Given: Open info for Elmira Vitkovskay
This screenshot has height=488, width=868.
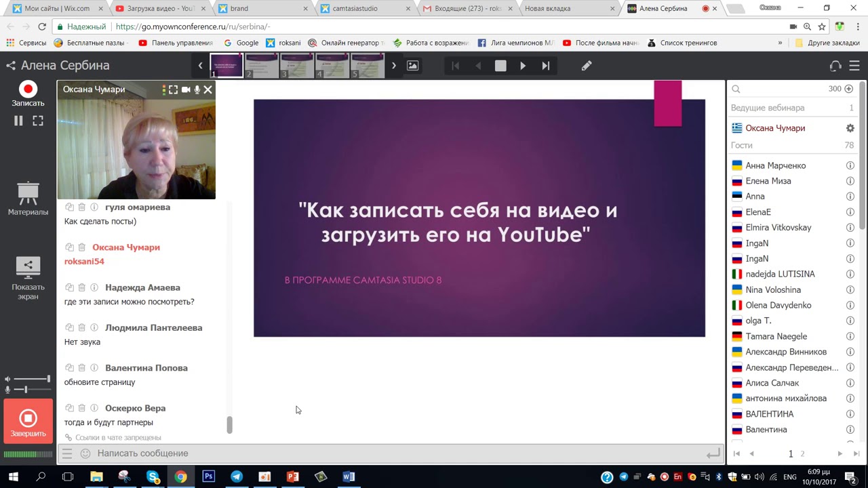Looking at the screenshot, I should coord(850,228).
